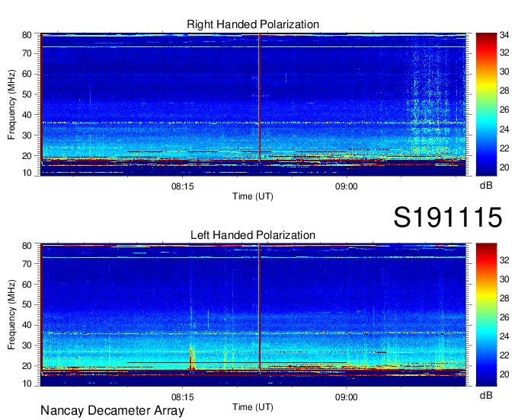The height and width of the screenshot is (420, 518).
Task: Click the Left Handed plot's color scale bar
Action: (x=486, y=315)
